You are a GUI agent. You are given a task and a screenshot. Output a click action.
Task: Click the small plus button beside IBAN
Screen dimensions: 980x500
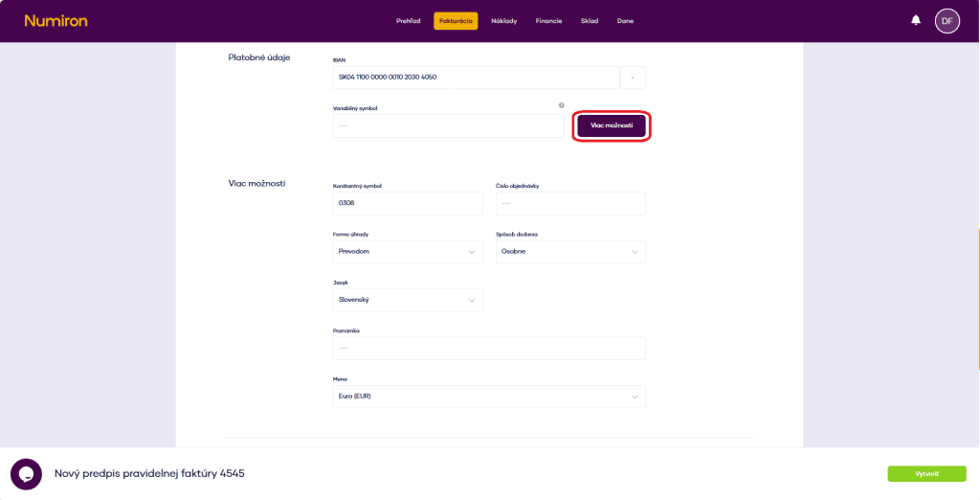point(633,78)
